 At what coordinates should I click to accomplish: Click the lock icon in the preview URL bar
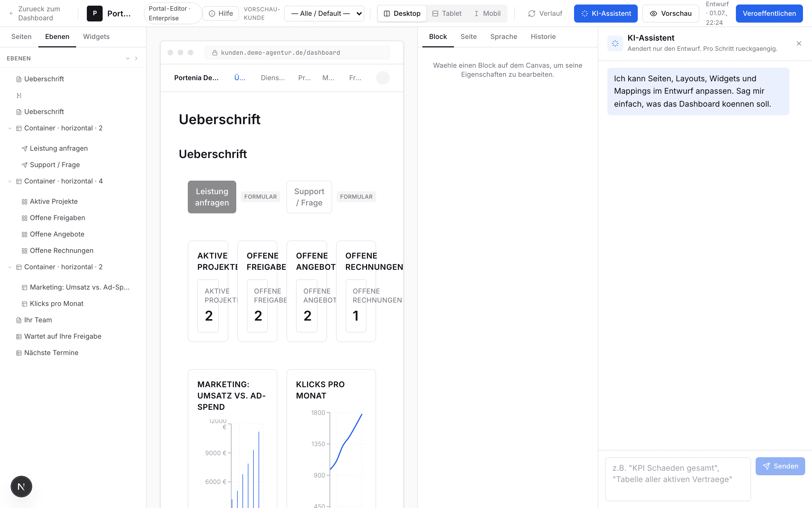pos(215,53)
